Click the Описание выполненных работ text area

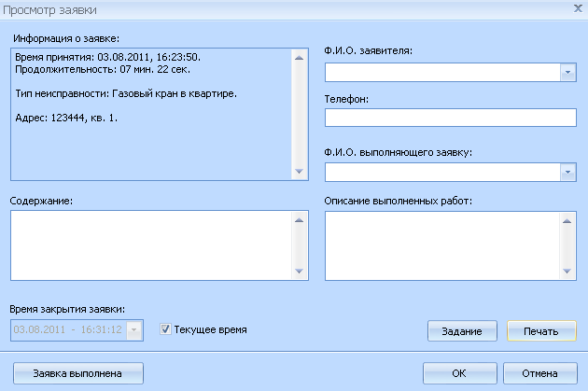pyautogui.click(x=442, y=244)
